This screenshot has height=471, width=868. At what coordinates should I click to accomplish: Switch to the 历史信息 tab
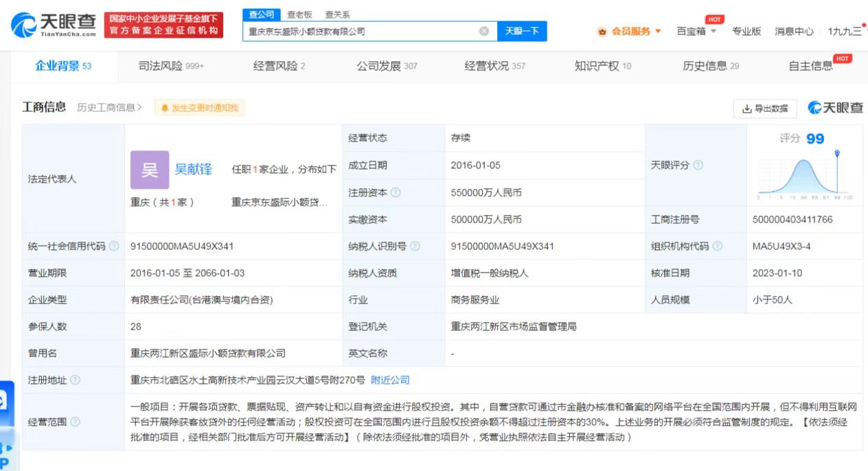pyautogui.click(x=711, y=66)
